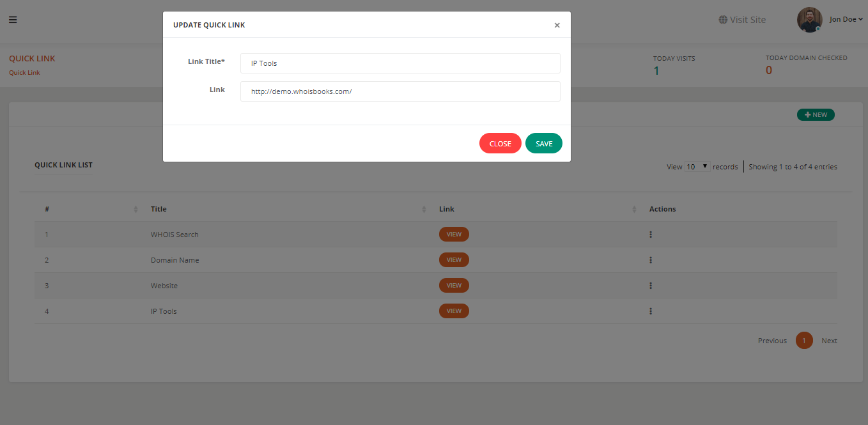Open actions menu for IP Tools row
This screenshot has height=425, width=868.
pos(651,311)
